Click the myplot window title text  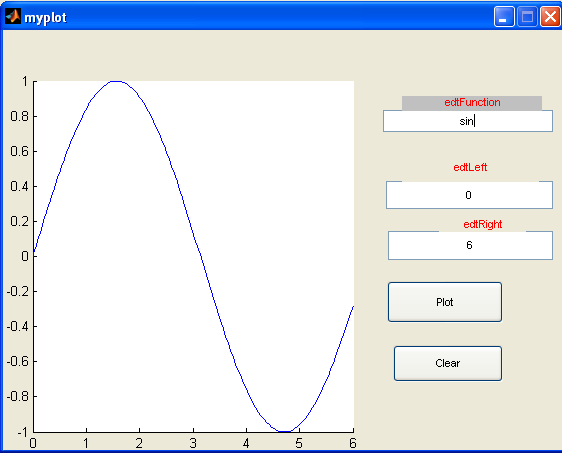click(x=46, y=18)
